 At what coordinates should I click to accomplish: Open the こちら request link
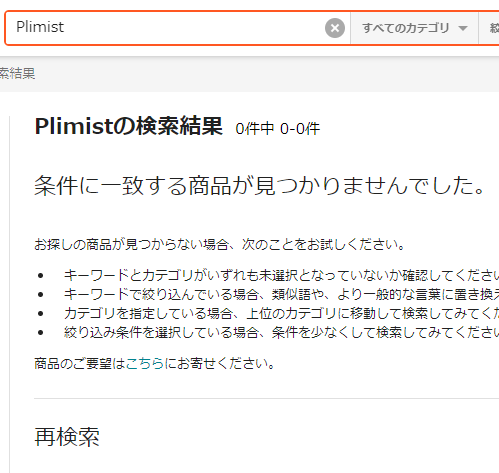[145, 363]
